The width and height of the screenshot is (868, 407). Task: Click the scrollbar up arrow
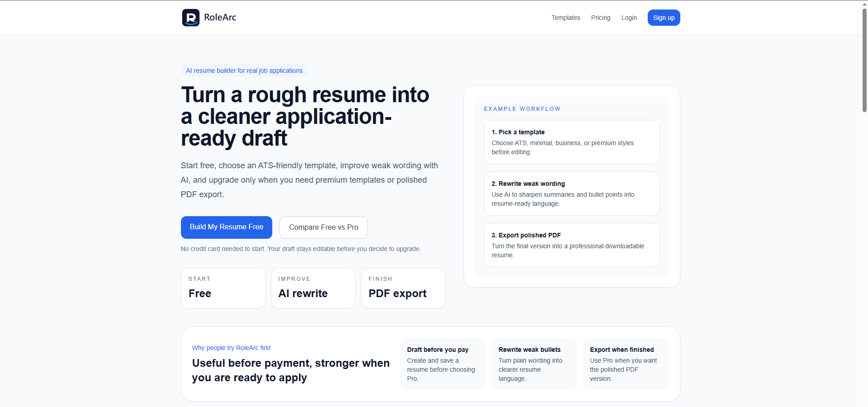tap(864, 4)
